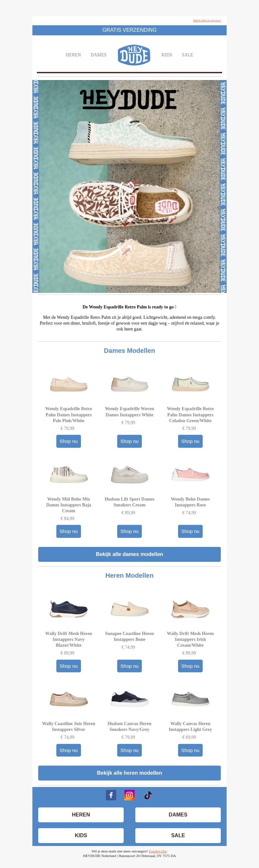Viewport: 259px width, 868px height.
Task: Open the Wendy Espadrille hero shoe image
Action: 129,186
